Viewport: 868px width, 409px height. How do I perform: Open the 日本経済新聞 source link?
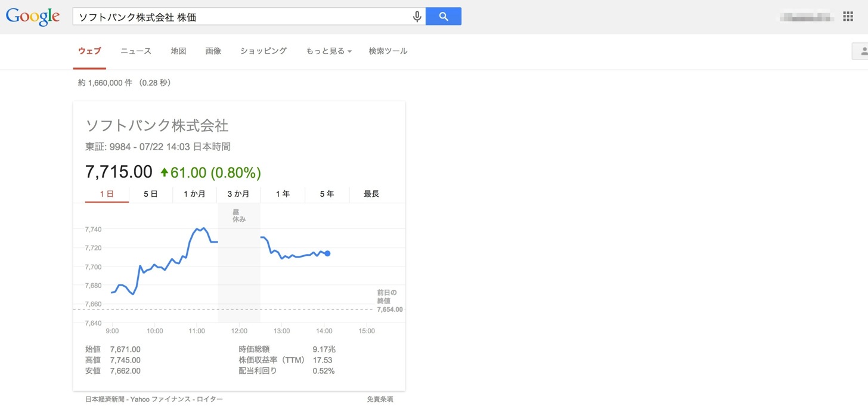[x=106, y=399]
